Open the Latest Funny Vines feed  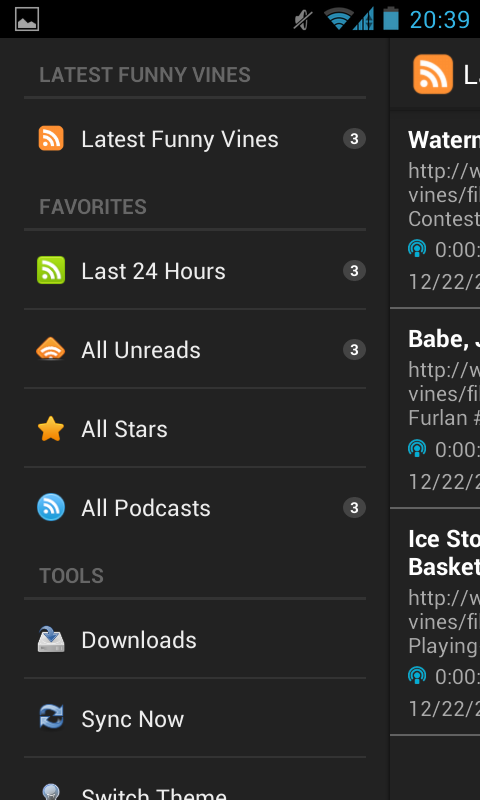[x=195, y=139]
